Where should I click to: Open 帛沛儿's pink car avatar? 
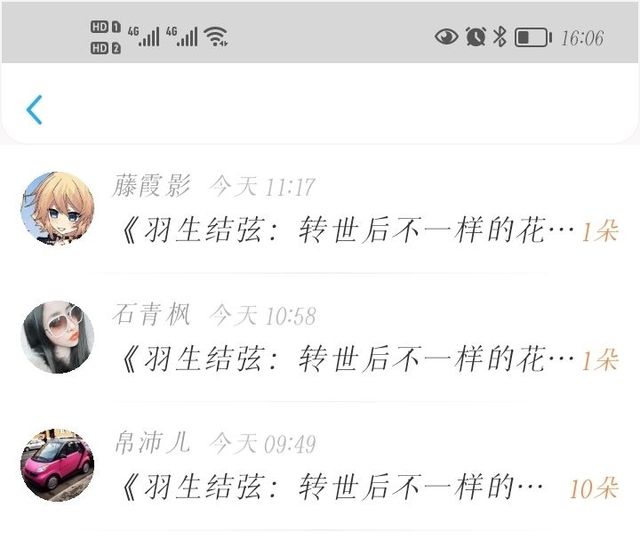(x=58, y=465)
